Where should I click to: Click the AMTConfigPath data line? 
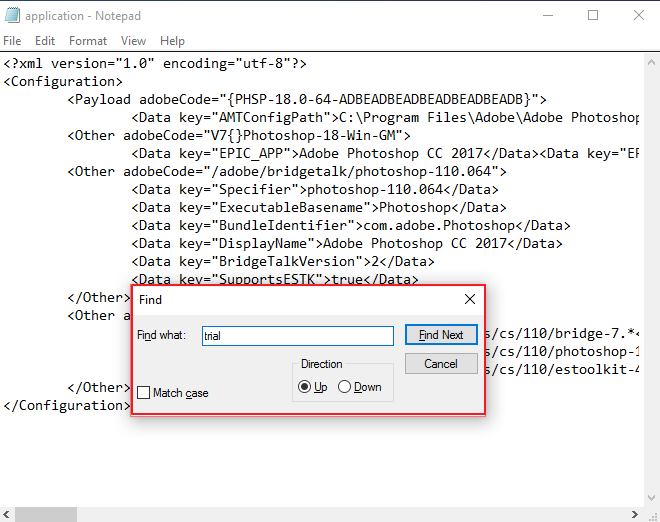(x=385, y=118)
